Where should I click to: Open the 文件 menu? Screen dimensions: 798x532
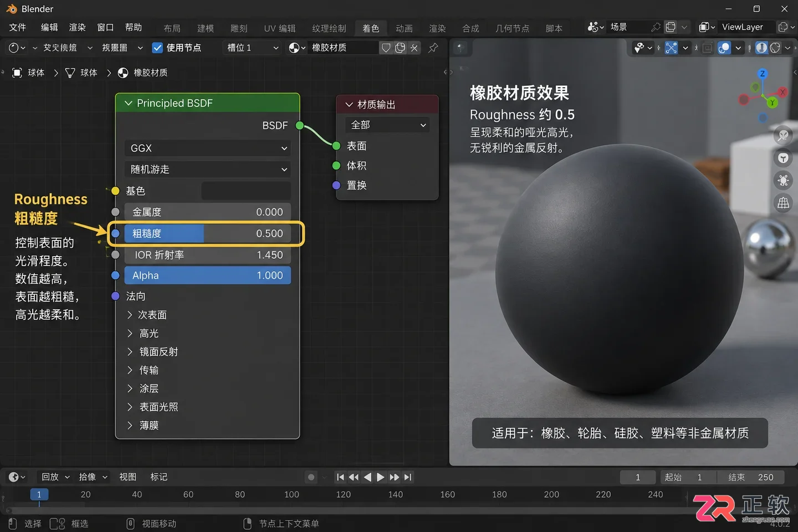18,27
